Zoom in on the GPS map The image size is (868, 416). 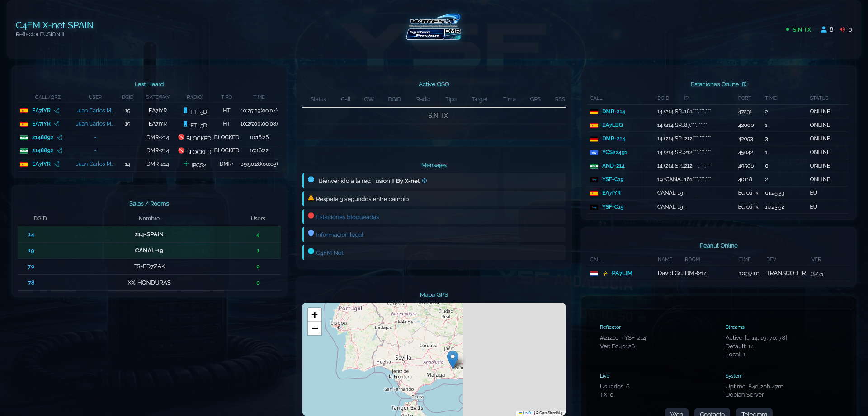coord(315,315)
